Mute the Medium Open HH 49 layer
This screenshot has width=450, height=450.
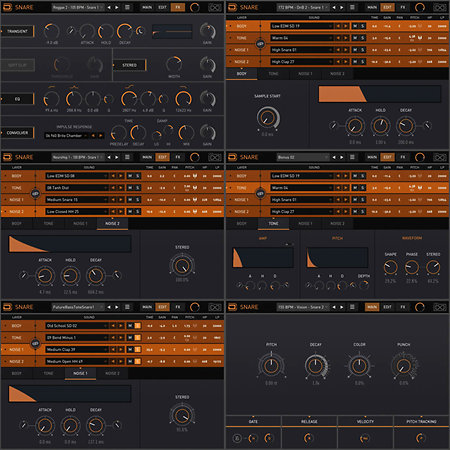(130, 362)
